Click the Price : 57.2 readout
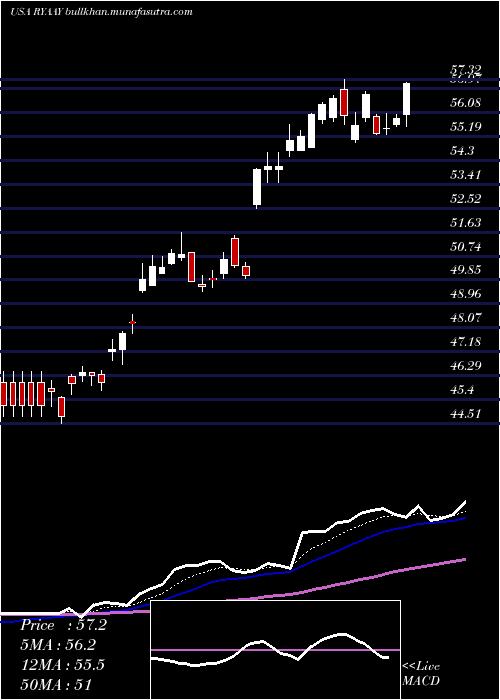500x700 pixels. click(x=63, y=625)
